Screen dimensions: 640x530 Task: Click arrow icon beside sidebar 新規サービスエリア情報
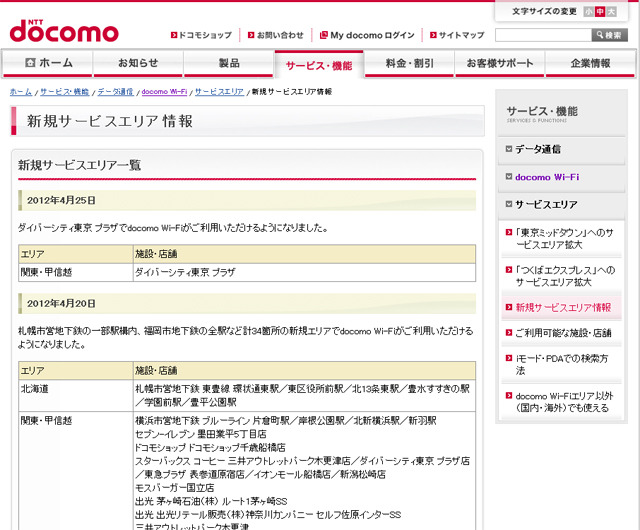click(x=509, y=307)
